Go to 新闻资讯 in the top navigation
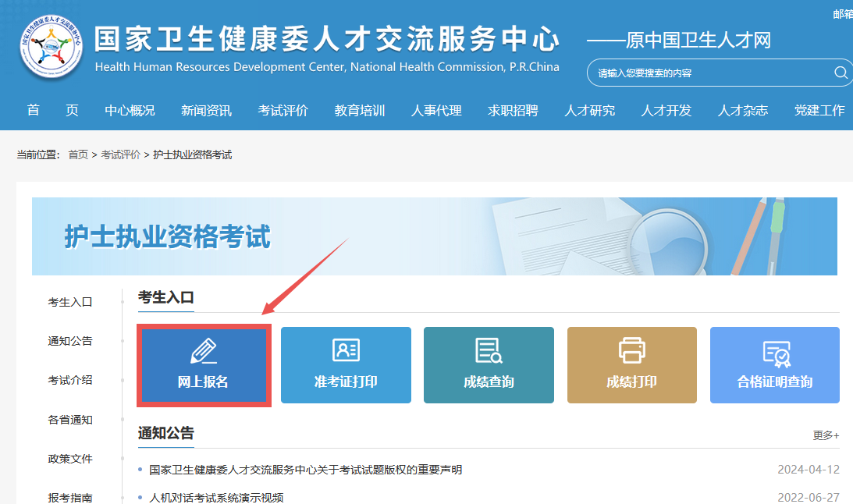853x504 pixels. [206, 111]
